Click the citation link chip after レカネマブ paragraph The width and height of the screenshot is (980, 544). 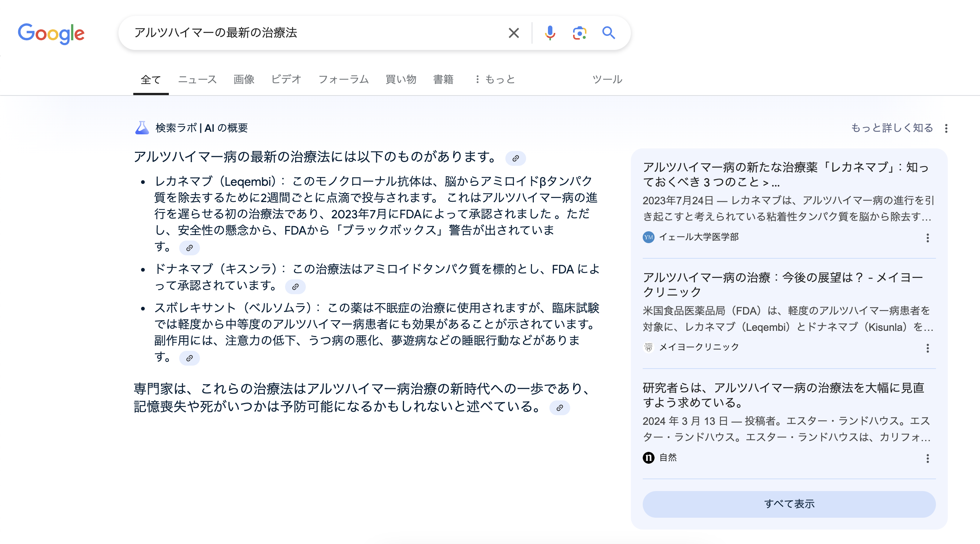pyautogui.click(x=190, y=248)
